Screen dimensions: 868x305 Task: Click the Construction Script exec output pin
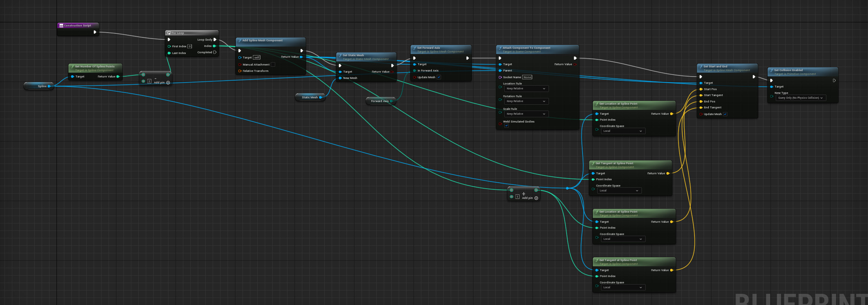point(95,32)
